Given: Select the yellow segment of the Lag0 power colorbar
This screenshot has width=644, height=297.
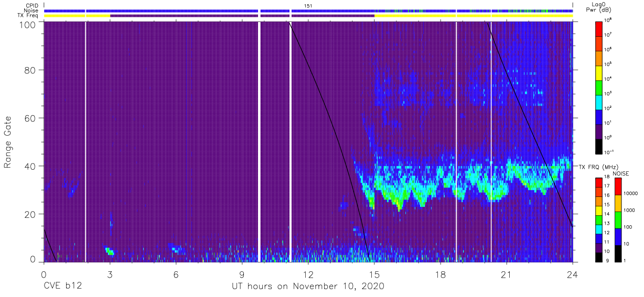Looking at the screenshot, I should 599,72.
